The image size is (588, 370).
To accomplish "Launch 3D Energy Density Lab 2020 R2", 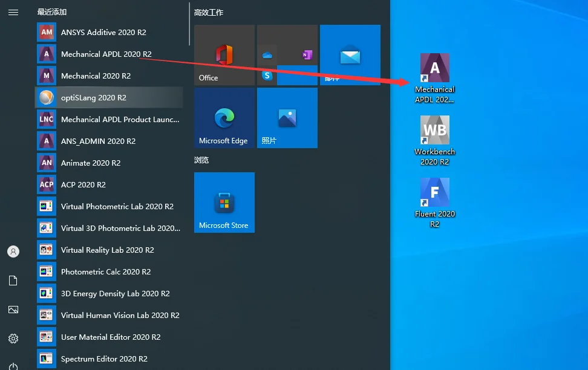I will [109, 293].
